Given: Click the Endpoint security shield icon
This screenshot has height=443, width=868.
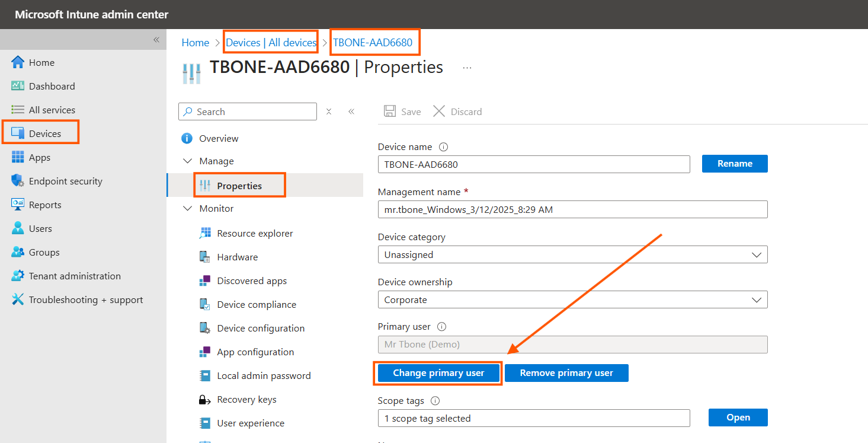Looking at the screenshot, I should tap(18, 181).
